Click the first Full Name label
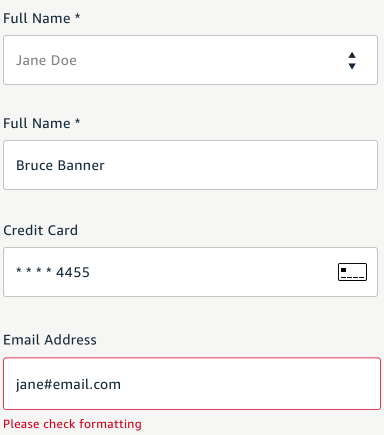Image resolution: width=384 pixels, height=435 pixels. tap(42, 18)
